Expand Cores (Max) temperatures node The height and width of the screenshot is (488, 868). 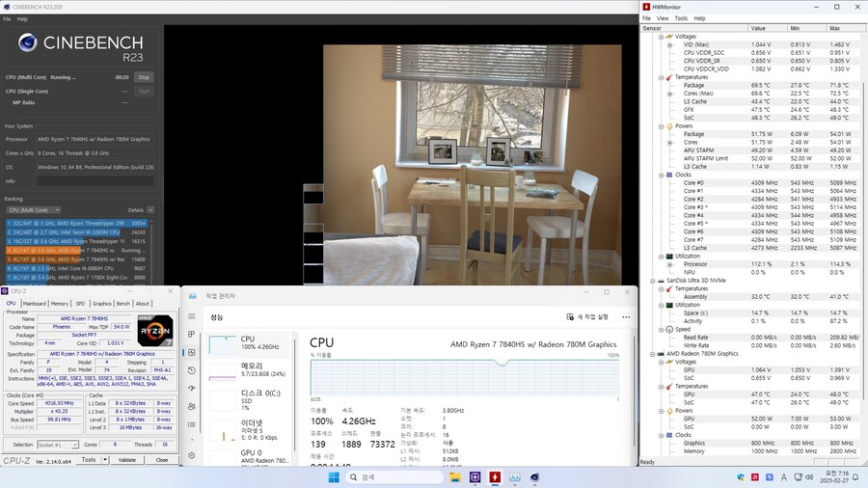pos(669,94)
